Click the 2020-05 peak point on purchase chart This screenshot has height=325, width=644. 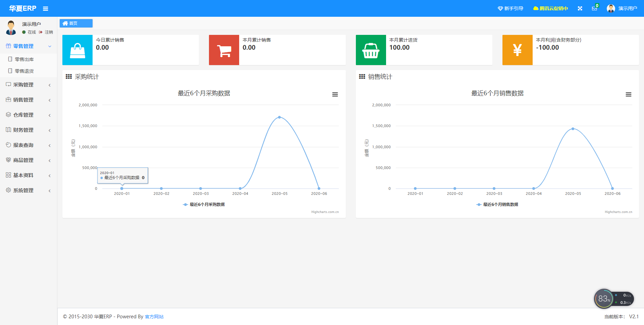pyautogui.click(x=279, y=117)
